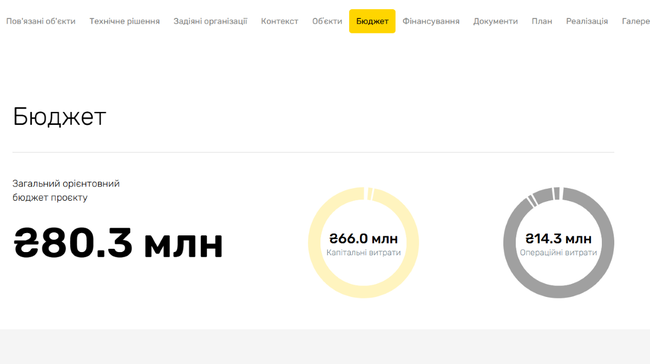Click the Капітальні витрати label
Viewport: 650px width, 364px height.
click(364, 252)
